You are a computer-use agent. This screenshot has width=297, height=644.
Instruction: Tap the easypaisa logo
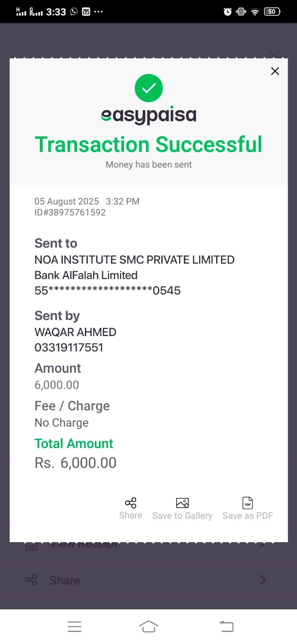148,116
